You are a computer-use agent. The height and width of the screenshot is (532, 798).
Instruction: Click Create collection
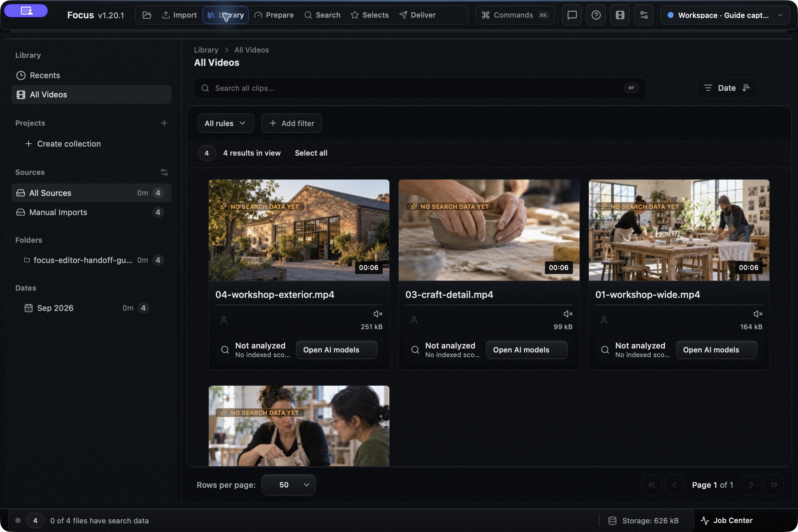pos(63,144)
